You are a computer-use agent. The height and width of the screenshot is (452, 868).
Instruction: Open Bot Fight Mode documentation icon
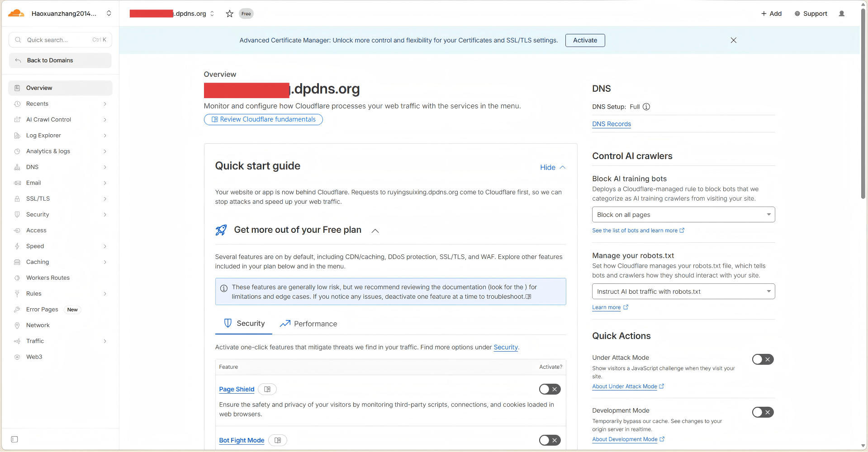[x=278, y=440]
